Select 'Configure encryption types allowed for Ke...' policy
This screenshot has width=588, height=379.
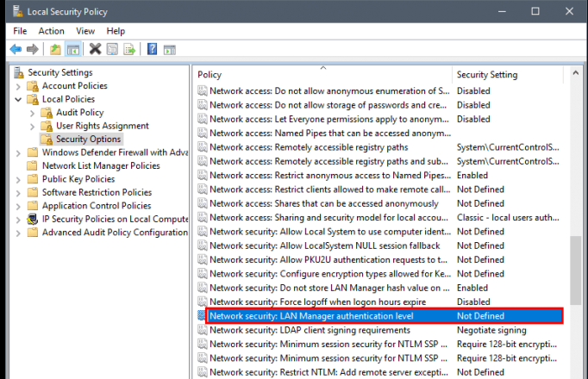(x=378, y=274)
